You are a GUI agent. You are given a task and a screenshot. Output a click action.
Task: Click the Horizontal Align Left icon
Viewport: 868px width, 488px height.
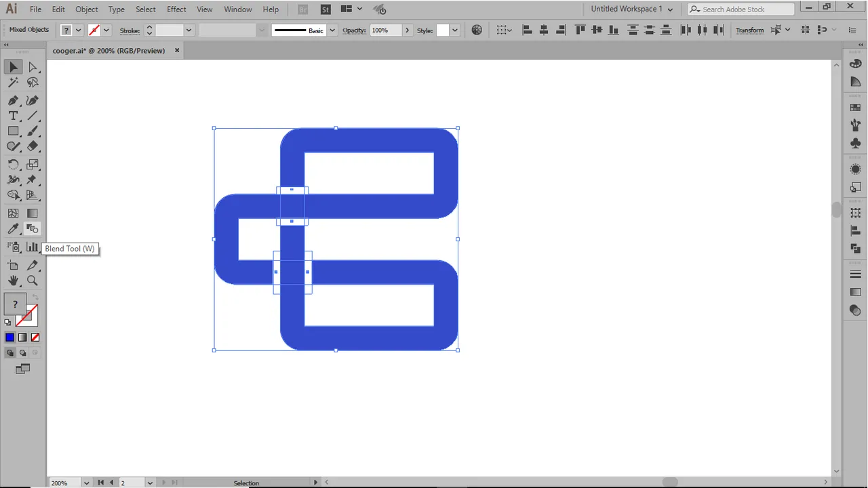point(527,30)
